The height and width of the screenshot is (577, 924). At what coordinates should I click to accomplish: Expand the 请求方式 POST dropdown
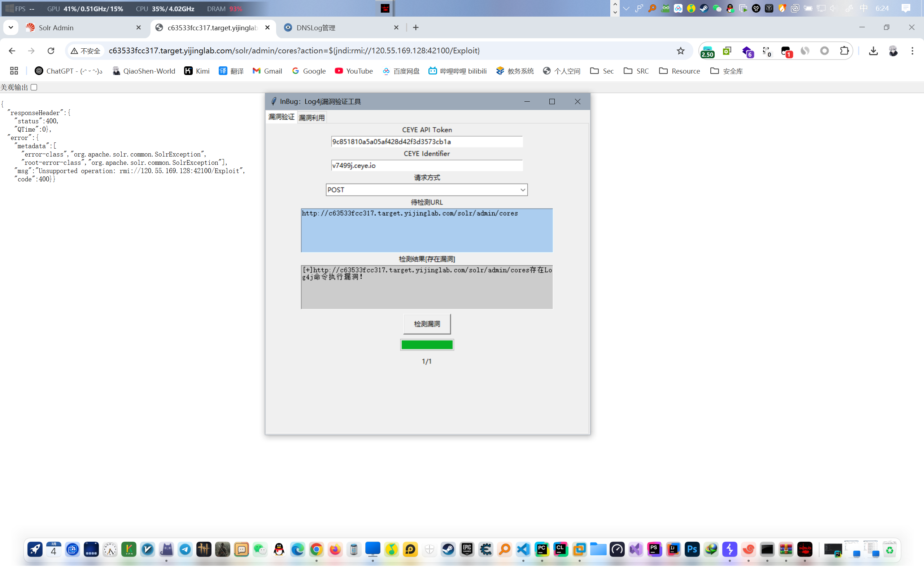tap(522, 190)
